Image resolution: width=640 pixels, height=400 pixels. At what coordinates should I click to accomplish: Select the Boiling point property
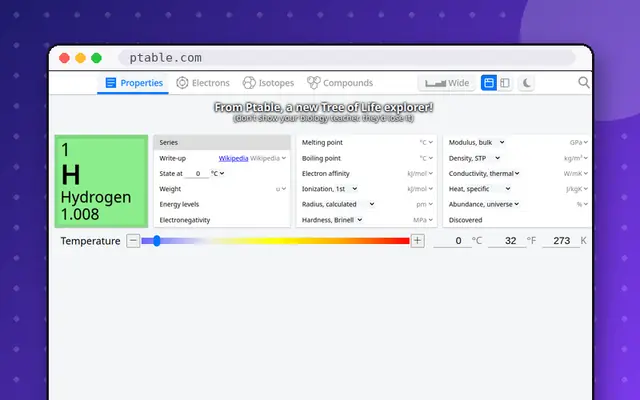click(x=321, y=158)
